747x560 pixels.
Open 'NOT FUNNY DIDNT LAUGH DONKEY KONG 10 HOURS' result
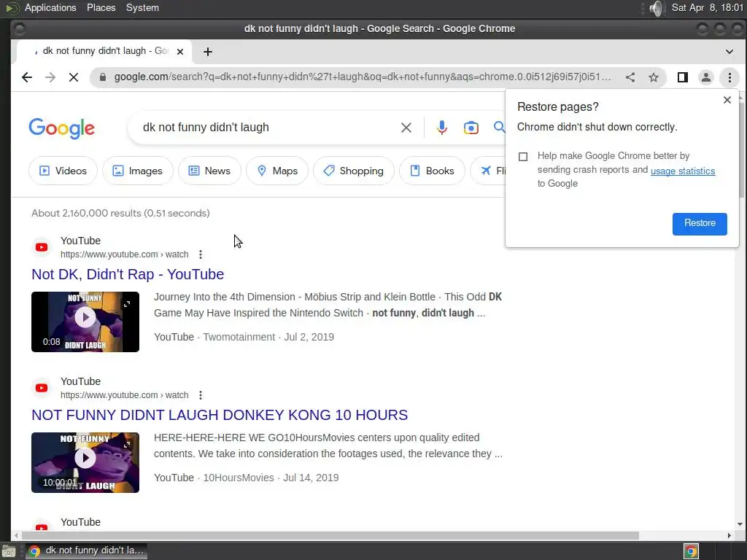220,415
